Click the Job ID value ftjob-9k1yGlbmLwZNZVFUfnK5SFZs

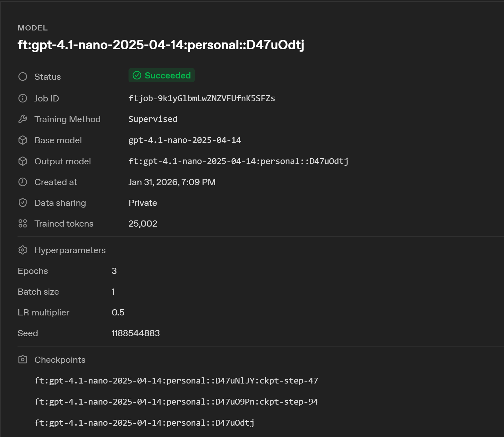[202, 98]
